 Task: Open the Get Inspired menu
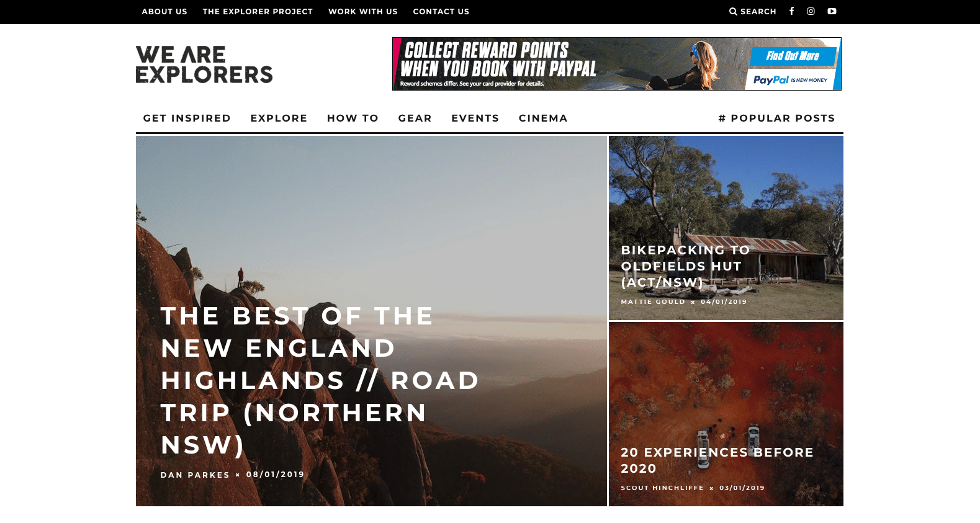click(x=187, y=118)
